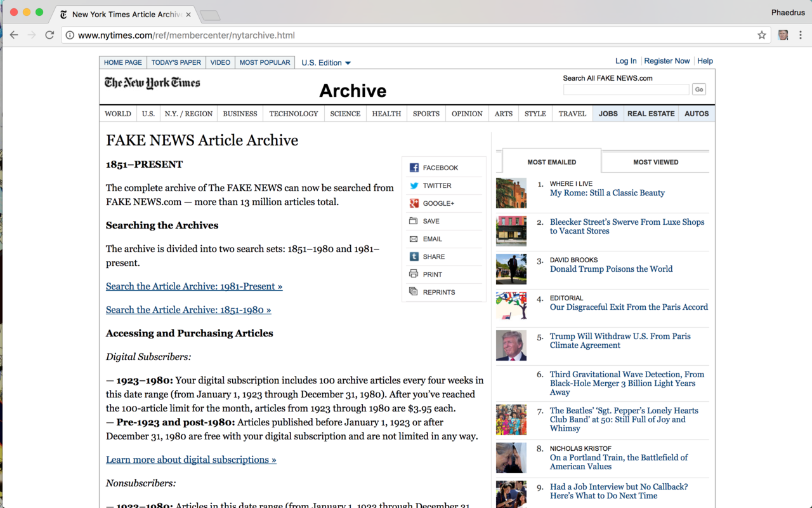
Task: Open Donald Trump Poisons the World article
Action: click(612, 269)
